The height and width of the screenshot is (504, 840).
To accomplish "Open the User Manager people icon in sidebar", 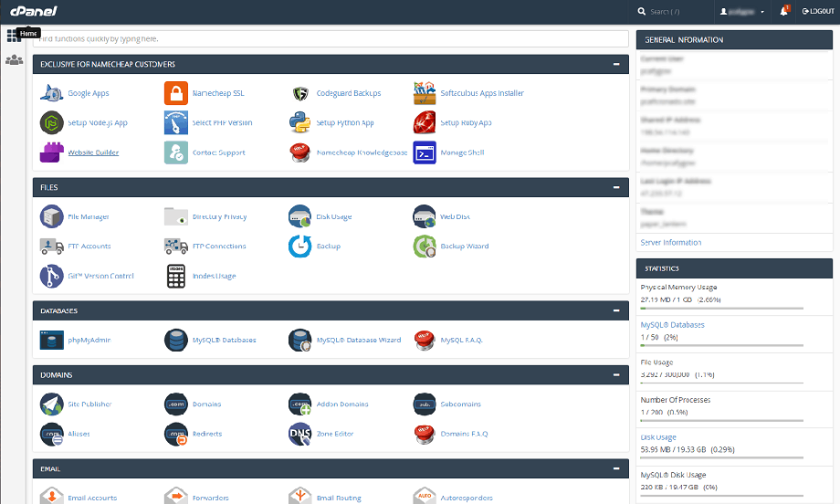I will coord(14,60).
